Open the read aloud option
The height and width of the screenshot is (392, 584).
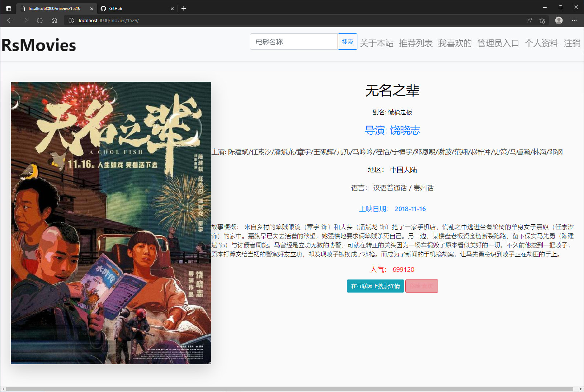click(530, 20)
